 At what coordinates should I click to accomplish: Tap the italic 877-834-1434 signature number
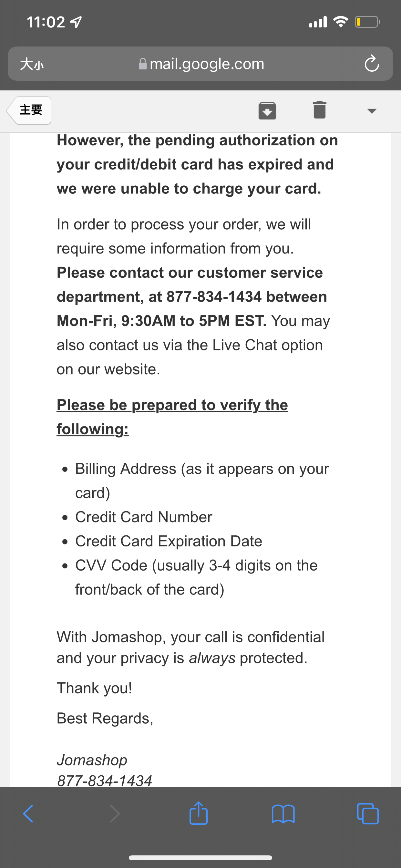tap(105, 781)
